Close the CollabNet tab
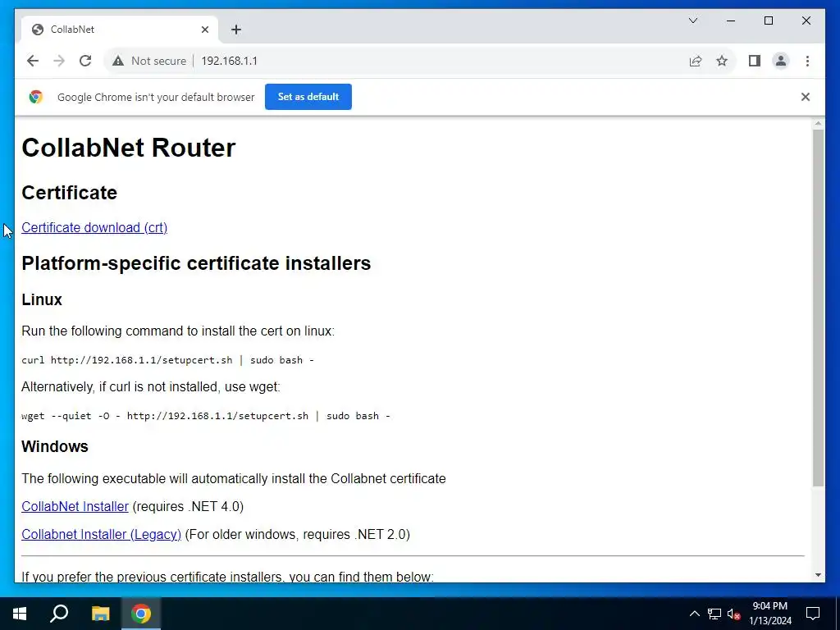 [x=204, y=30]
